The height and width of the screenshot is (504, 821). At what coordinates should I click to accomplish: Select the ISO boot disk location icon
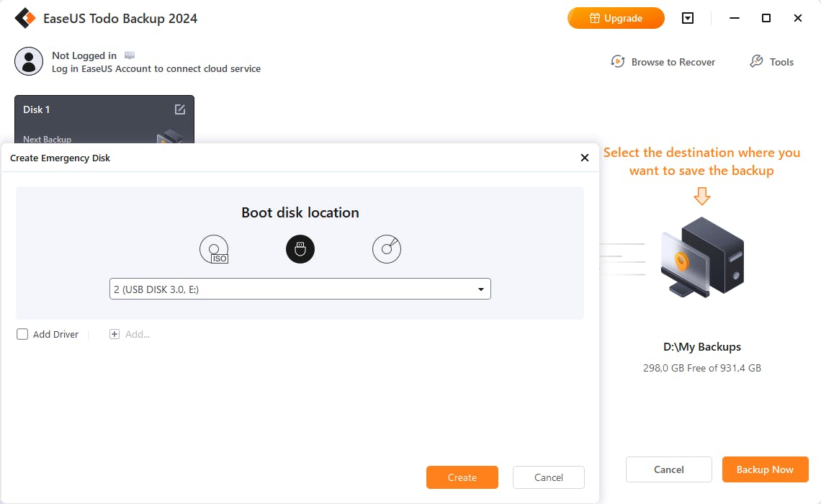214,249
